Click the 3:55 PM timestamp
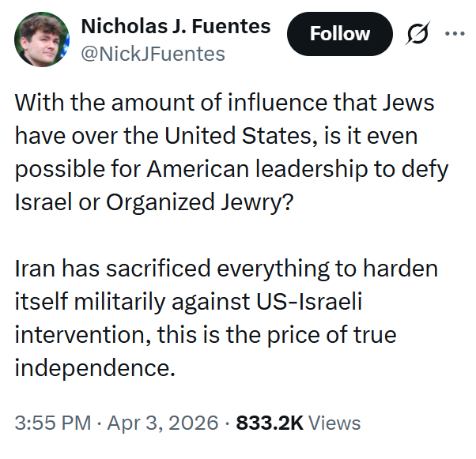Screen dimensions: 476x459 pos(53,423)
